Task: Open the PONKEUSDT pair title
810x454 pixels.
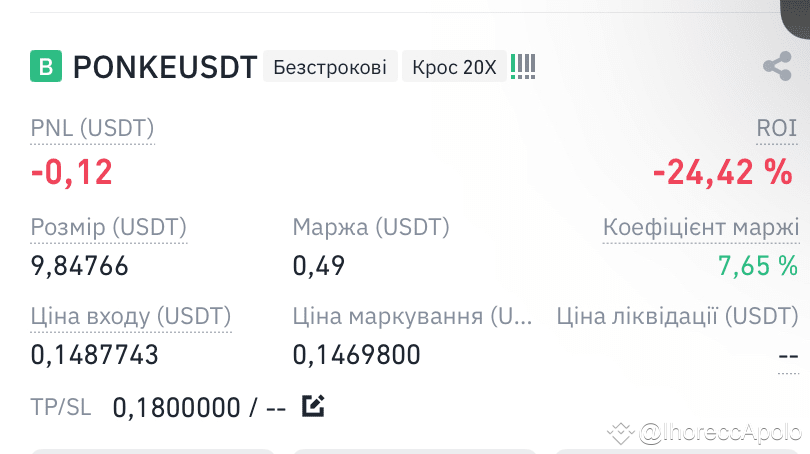Action: pos(165,67)
